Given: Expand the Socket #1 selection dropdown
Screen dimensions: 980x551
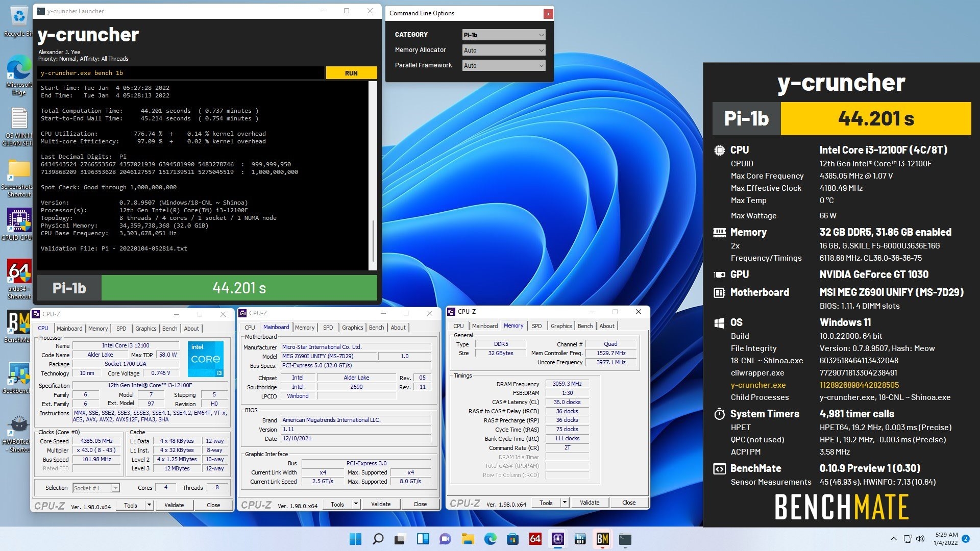Looking at the screenshot, I should tap(96, 488).
